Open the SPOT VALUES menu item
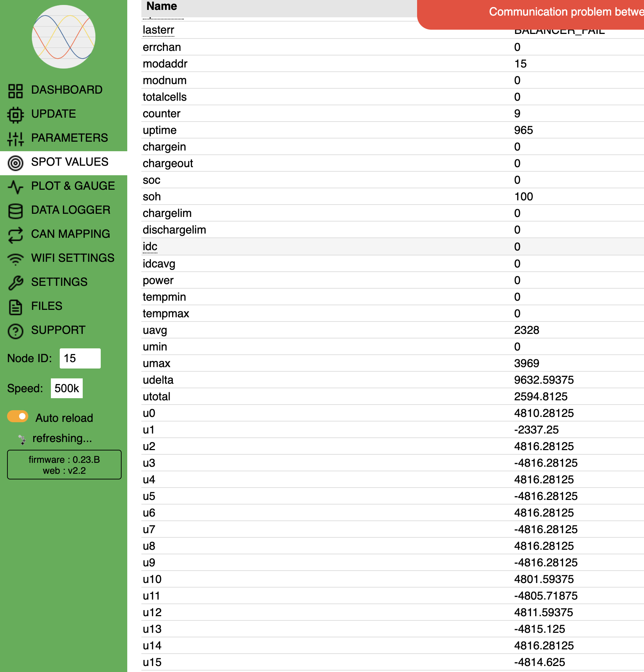This screenshot has width=644, height=672. (70, 162)
